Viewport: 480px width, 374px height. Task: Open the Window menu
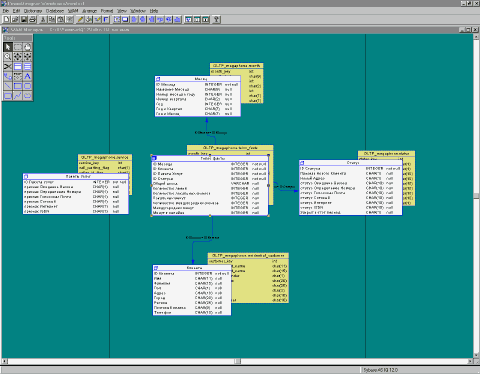click(x=138, y=11)
